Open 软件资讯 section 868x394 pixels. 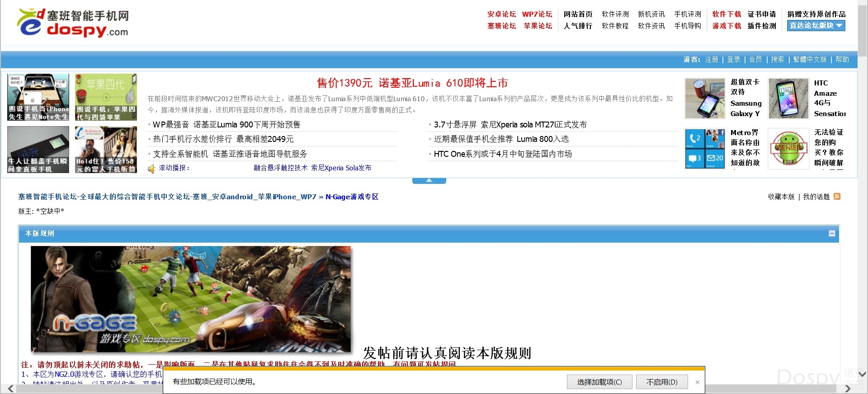click(651, 26)
